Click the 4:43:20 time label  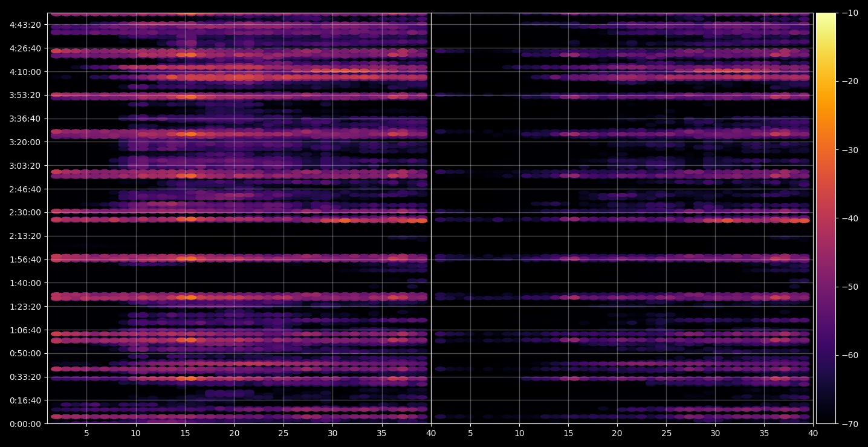pos(25,25)
